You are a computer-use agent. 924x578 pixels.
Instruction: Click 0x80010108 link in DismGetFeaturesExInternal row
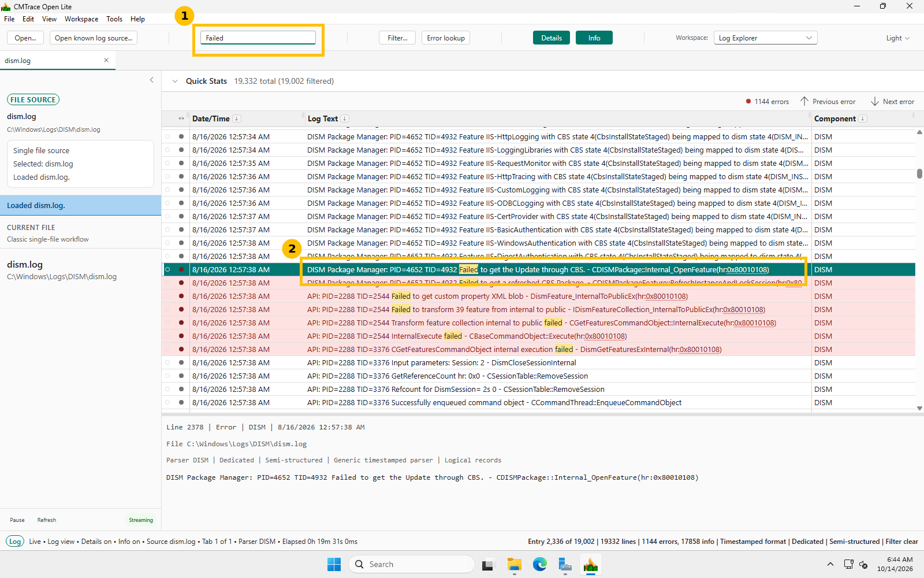pos(700,350)
